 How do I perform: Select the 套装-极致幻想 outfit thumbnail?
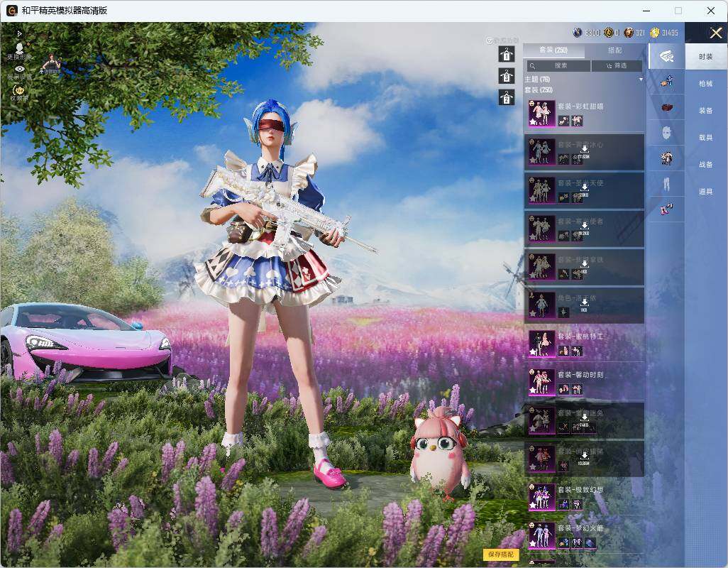(542, 498)
